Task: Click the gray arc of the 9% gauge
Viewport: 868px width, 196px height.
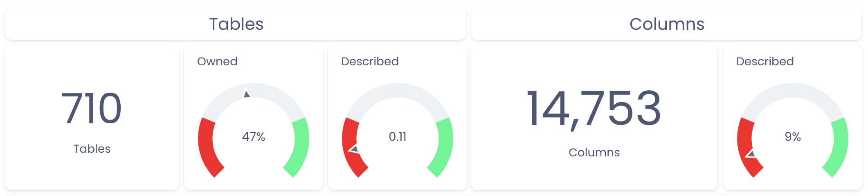Action: click(793, 90)
